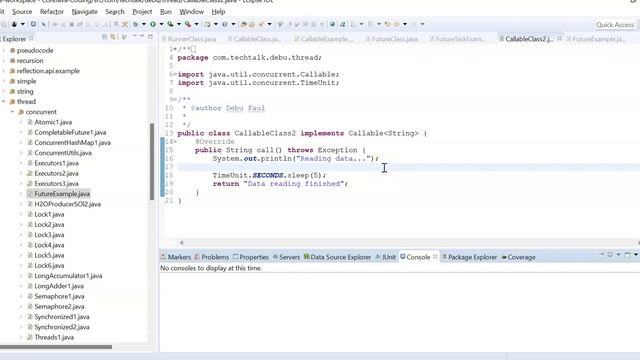
Task: Switch to the Servers tab
Action: [286, 257]
